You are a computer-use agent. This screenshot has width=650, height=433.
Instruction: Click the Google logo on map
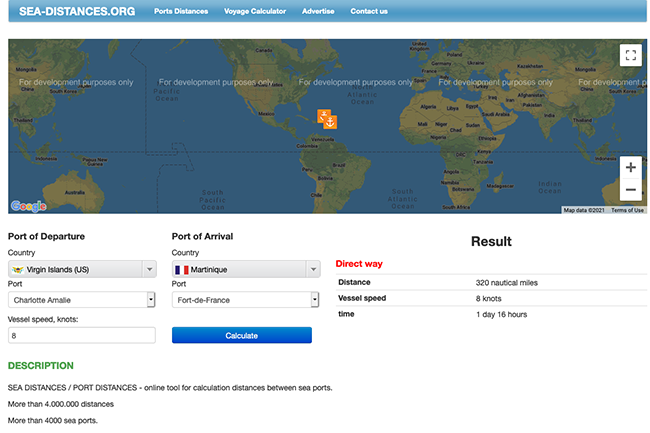pyautogui.click(x=29, y=206)
